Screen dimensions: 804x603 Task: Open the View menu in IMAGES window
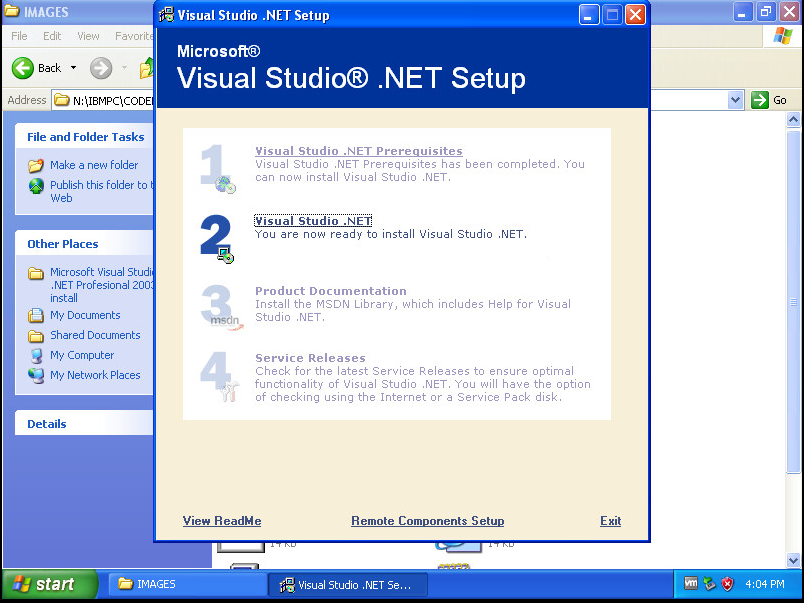point(88,36)
